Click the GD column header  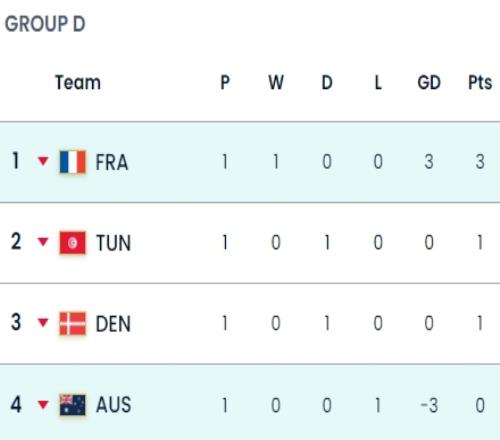[x=429, y=82]
